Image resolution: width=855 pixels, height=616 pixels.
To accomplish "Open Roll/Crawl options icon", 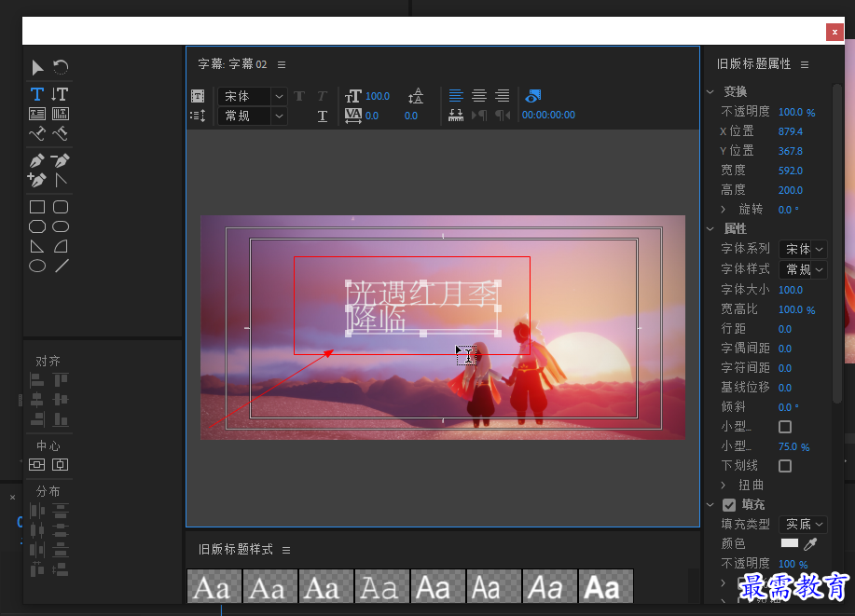I will [x=198, y=116].
